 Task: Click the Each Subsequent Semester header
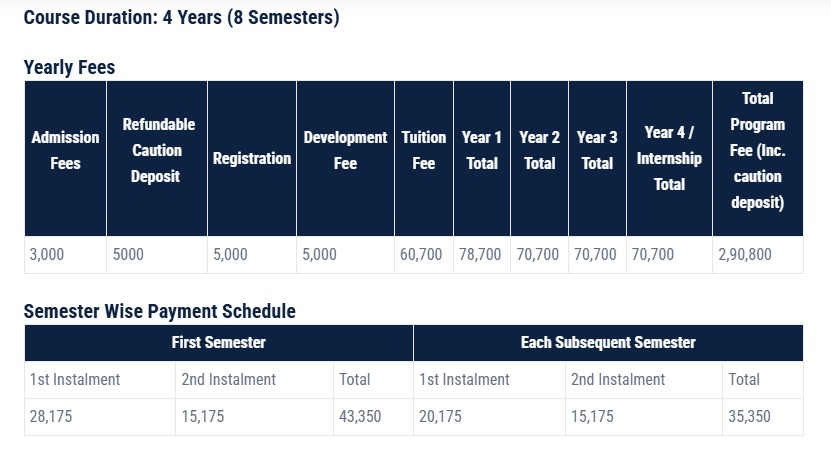pos(608,342)
